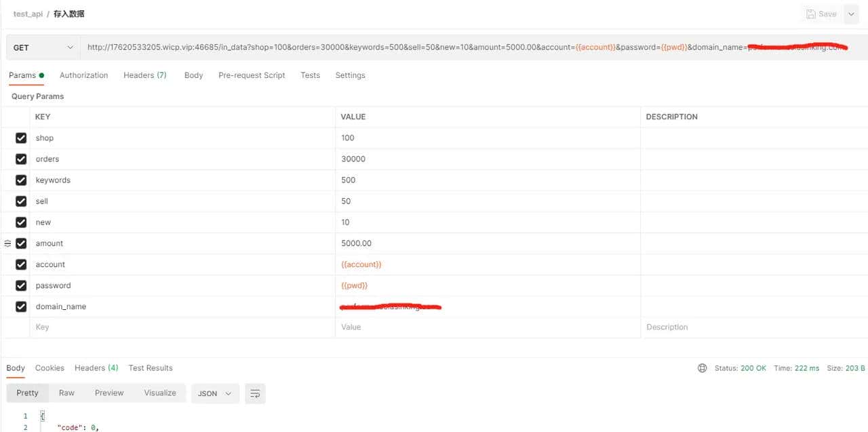
Task: Expand the JSON format dropdown
Action: [215, 393]
